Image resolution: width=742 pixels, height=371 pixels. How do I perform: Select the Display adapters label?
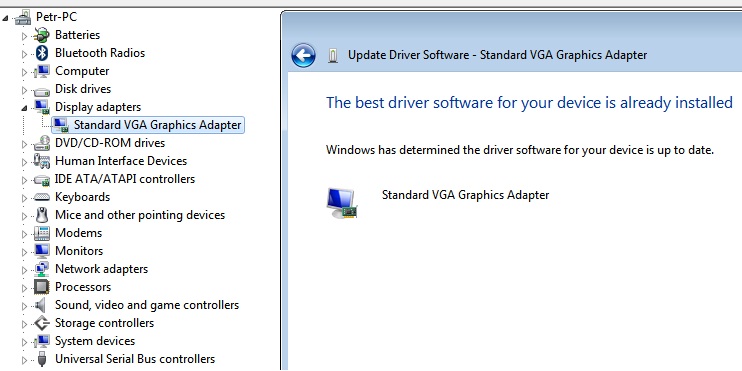pyautogui.click(x=98, y=107)
